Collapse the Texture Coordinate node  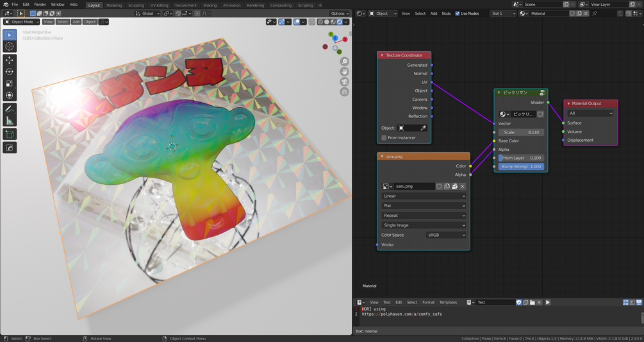382,55
